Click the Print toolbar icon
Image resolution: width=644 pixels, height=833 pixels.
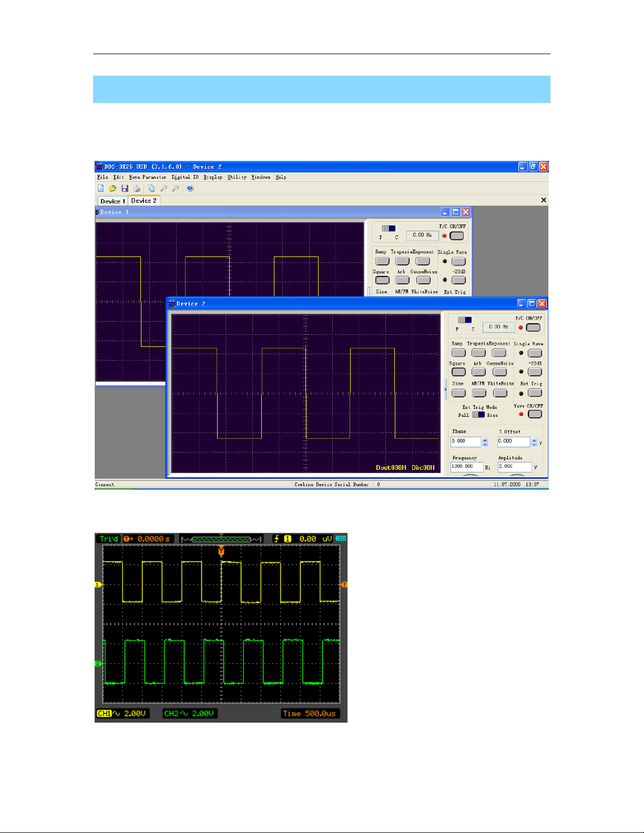[x=137, y=188]
